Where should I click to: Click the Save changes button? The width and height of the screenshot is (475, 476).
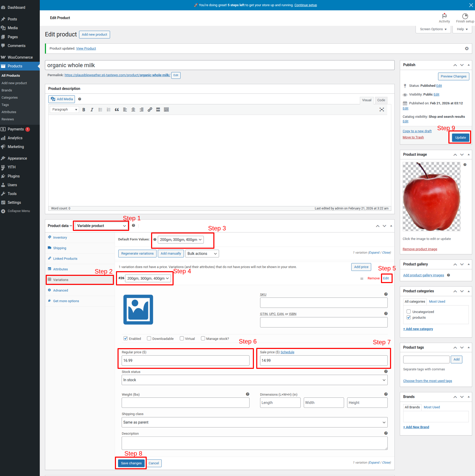(131, 463)
